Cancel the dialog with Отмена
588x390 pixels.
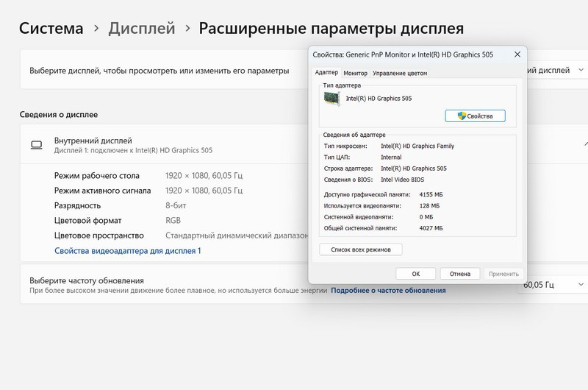click(x=460, y=274)
